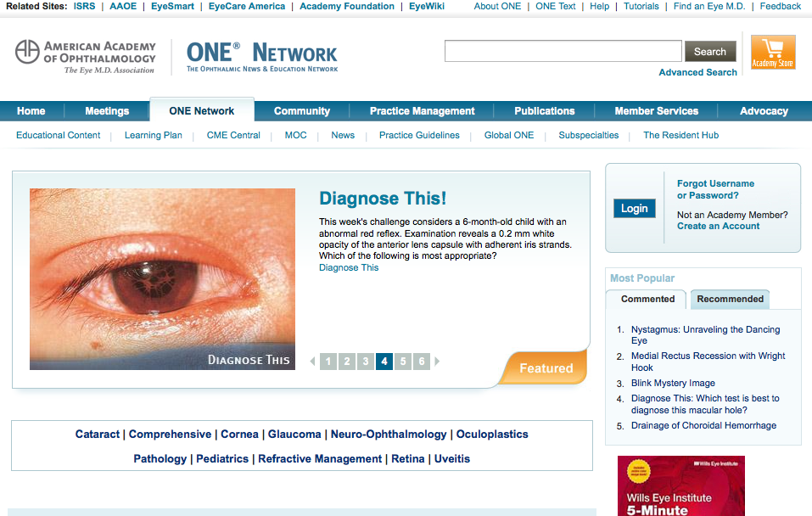Open the Wills Eye Institute advertisement
812x516 pixels.
point(681,486)
